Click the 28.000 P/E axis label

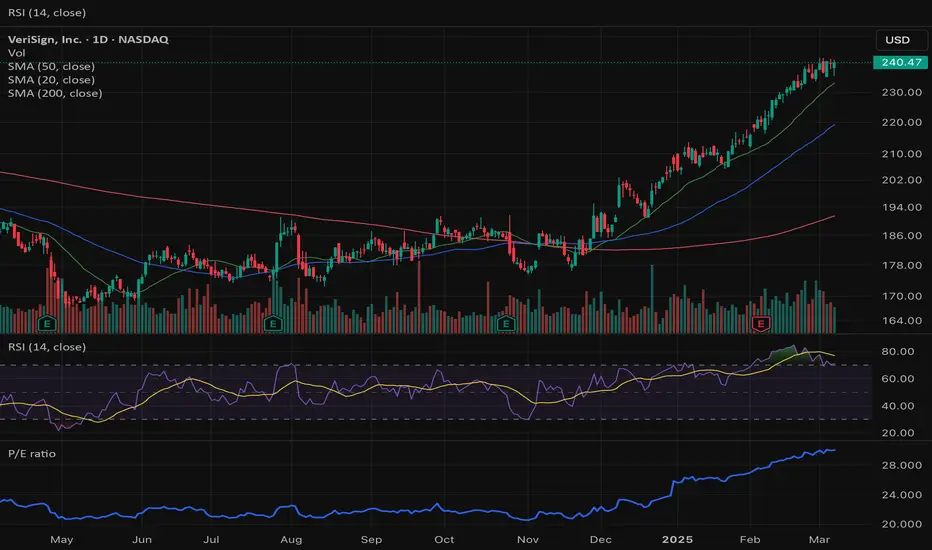pos(902,466)
